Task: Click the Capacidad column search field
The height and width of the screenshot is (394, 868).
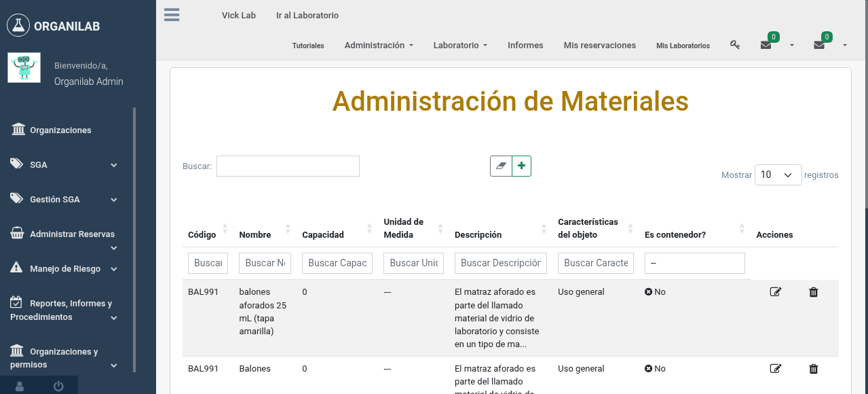Action: point(337,263)
